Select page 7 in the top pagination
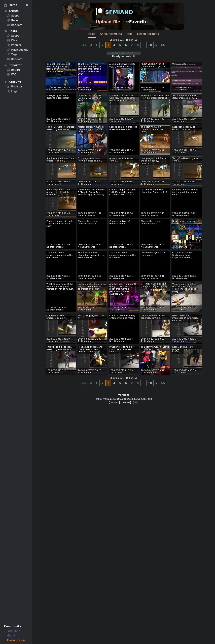The height and width of the screenshot is (644, 215). (132, 45)
